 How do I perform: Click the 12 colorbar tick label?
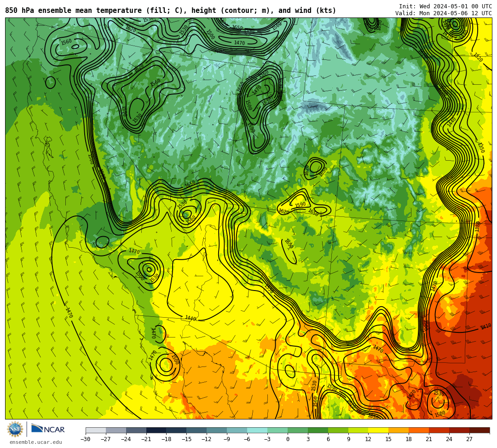(368, 439)
